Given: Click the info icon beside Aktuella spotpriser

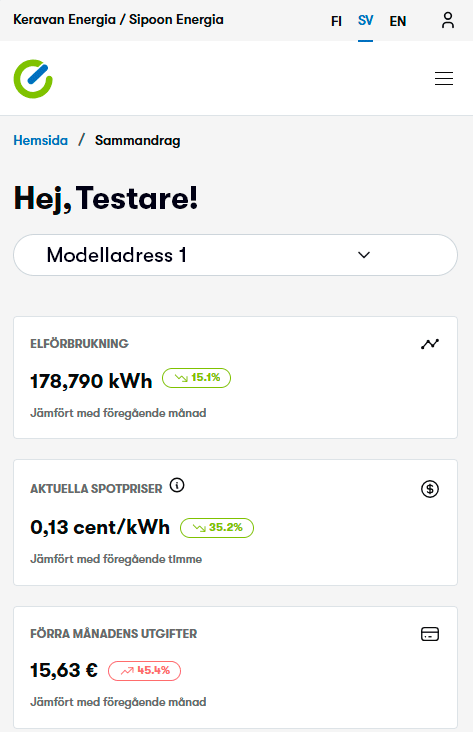Looking at the screenshot, I should pos(177,486).
